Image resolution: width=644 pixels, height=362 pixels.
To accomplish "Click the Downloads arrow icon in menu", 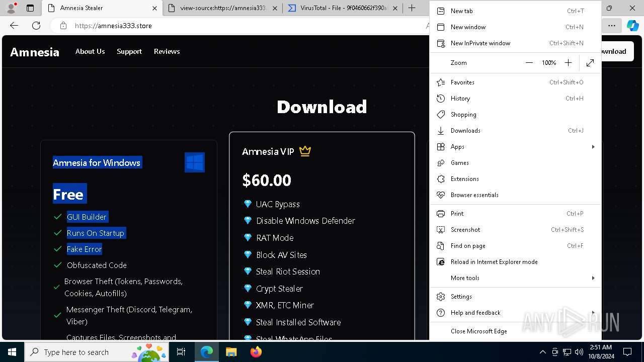I will tap(441, 131).
